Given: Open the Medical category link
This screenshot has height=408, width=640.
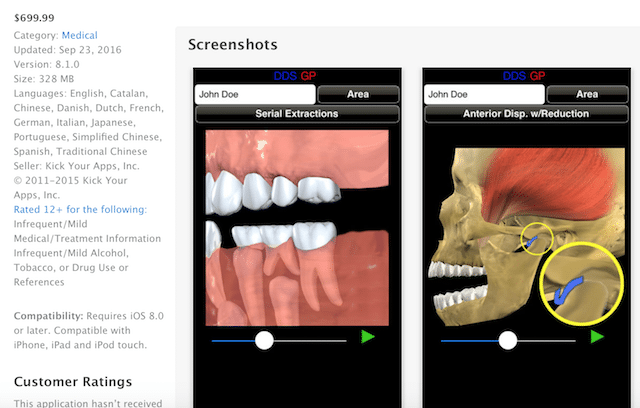Looking at the screenshot, I should 80,35.
